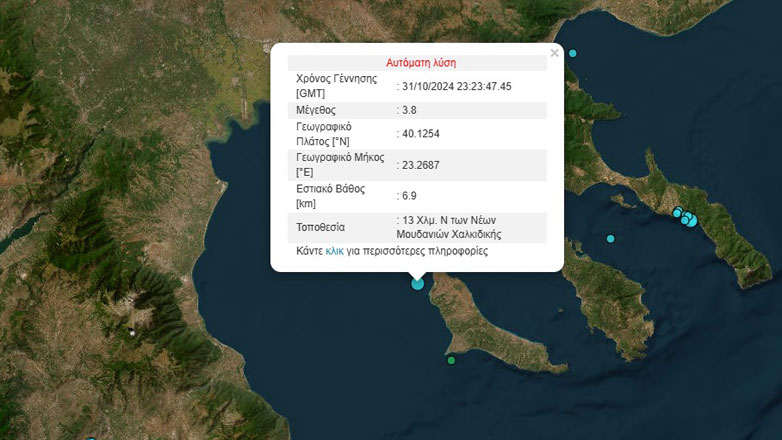The image size is (782, 440).
Task: Open the 'κλικ' link for more information
Action: 334,252
